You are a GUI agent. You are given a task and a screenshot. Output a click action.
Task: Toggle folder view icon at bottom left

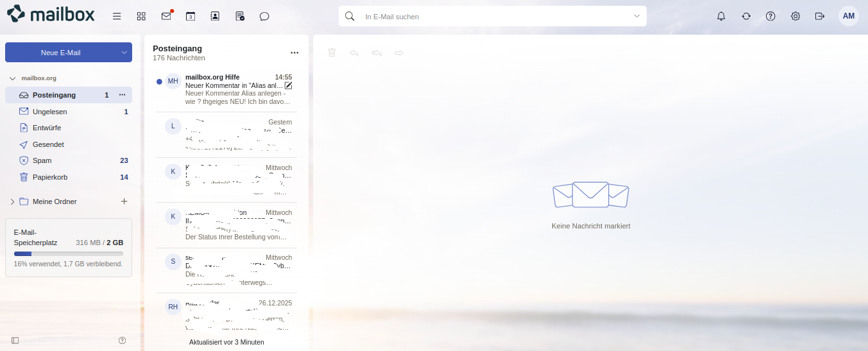pyautogui.click(x=15, y=340)
